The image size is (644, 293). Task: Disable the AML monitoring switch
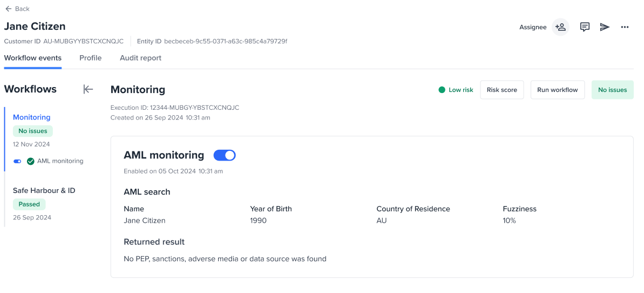(x=225, y=156)
